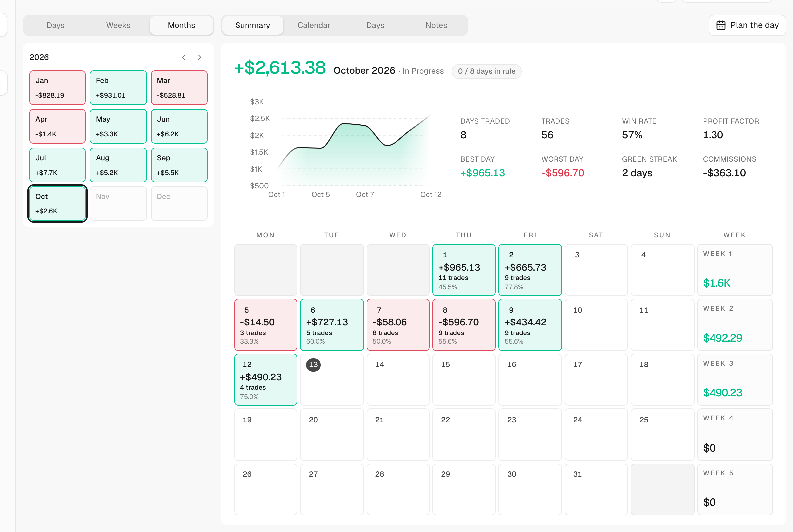Click the 0 / 8 days in rule badge
Image resolution: width=793 pixels, height=532 pixels.
click(x=486, y=71)
